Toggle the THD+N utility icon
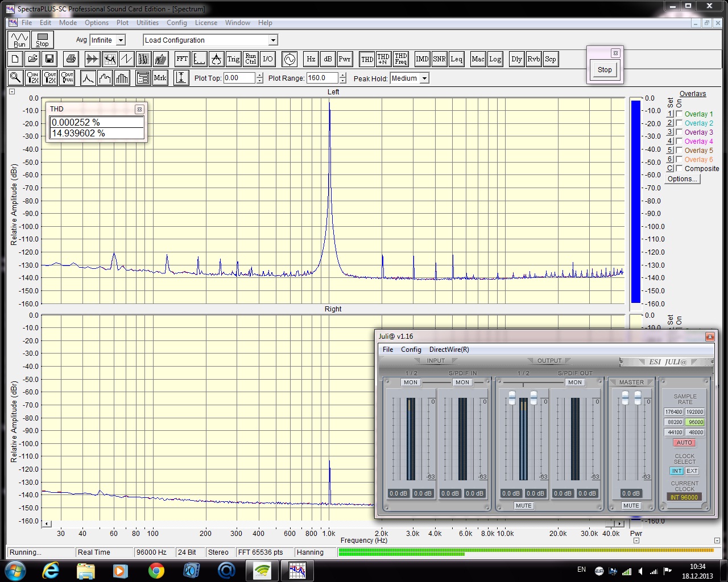 click(x=383, y=59)
